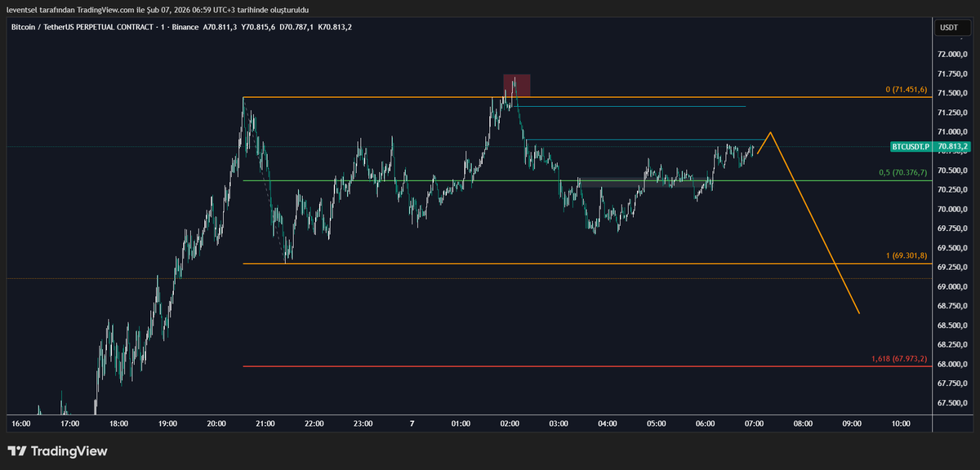Click the 67.500,0 price axis label
Screen dimensions: 980x470
click(x=951, y=403)
